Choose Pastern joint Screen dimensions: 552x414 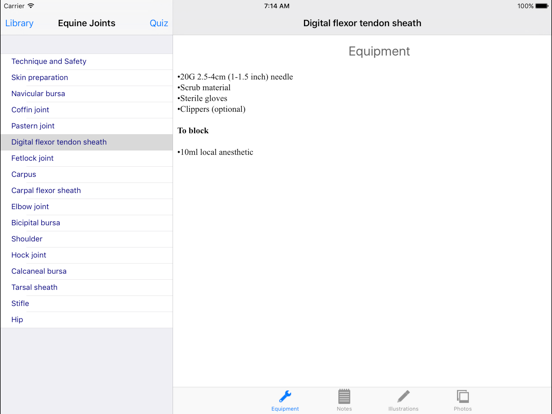(x=87, y=126)
